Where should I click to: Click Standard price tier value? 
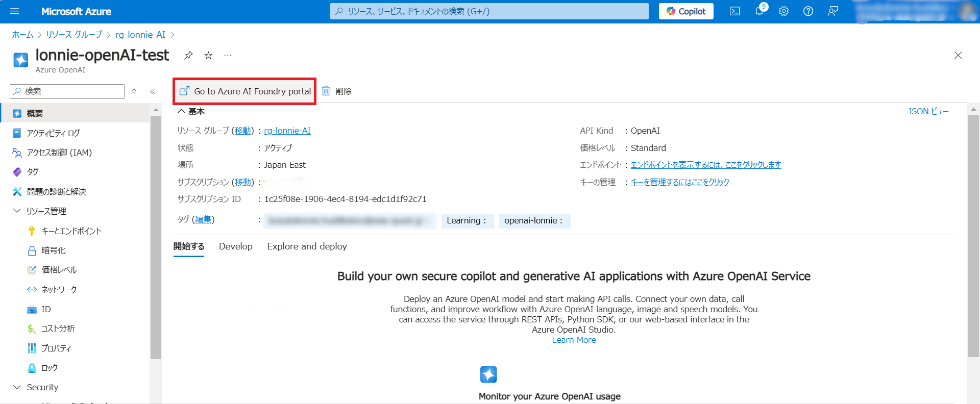648,148
